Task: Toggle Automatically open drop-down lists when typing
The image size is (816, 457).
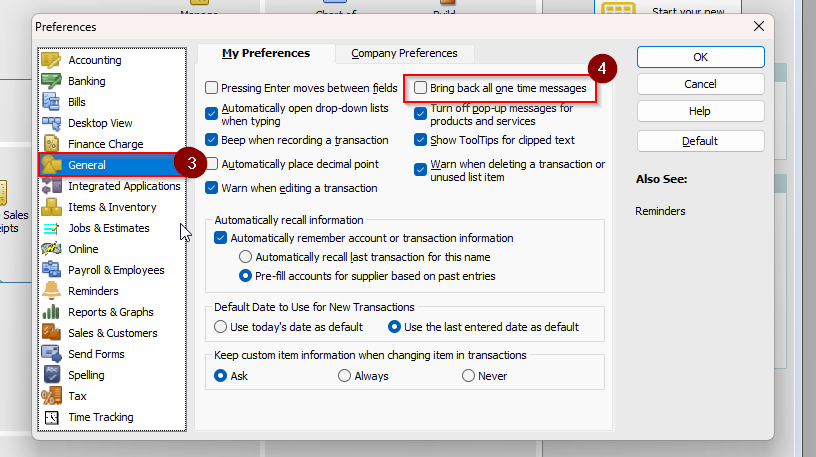Action: click(211, 113)
